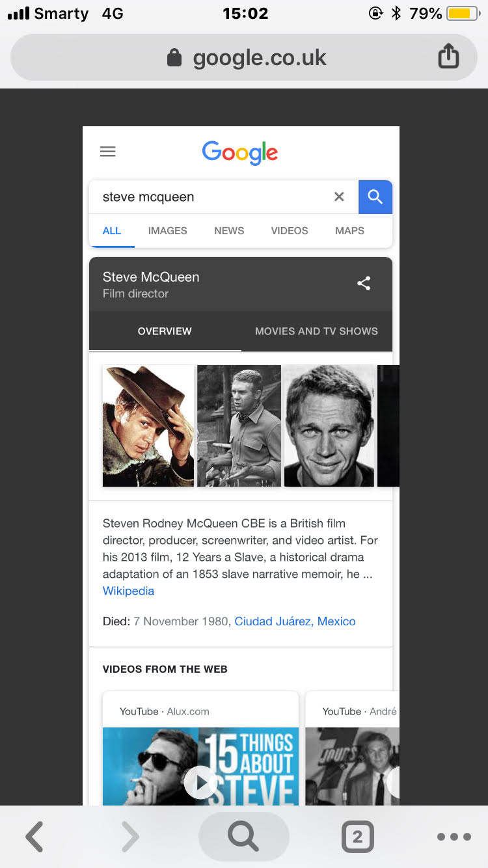The height and width of the screenshot is (868, 488).
Task: Switch to the Images search tab
Action: pyautogui.click(x=167, y=231)
